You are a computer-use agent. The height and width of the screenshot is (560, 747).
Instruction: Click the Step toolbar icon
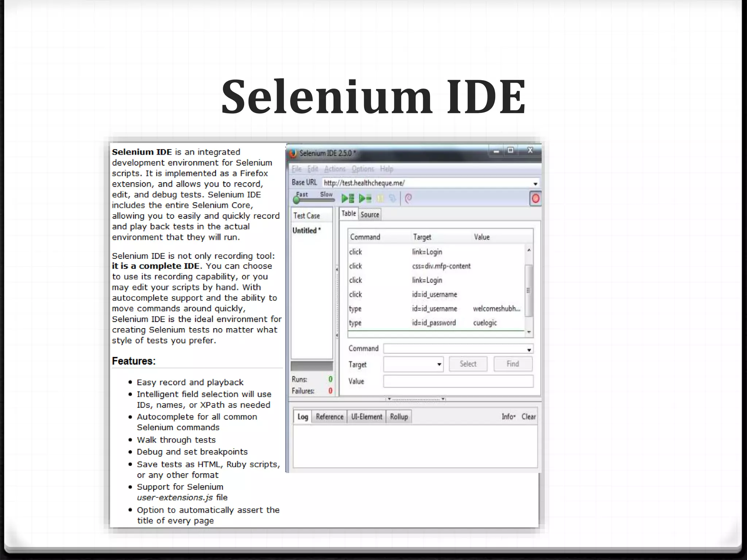point(392,198)
